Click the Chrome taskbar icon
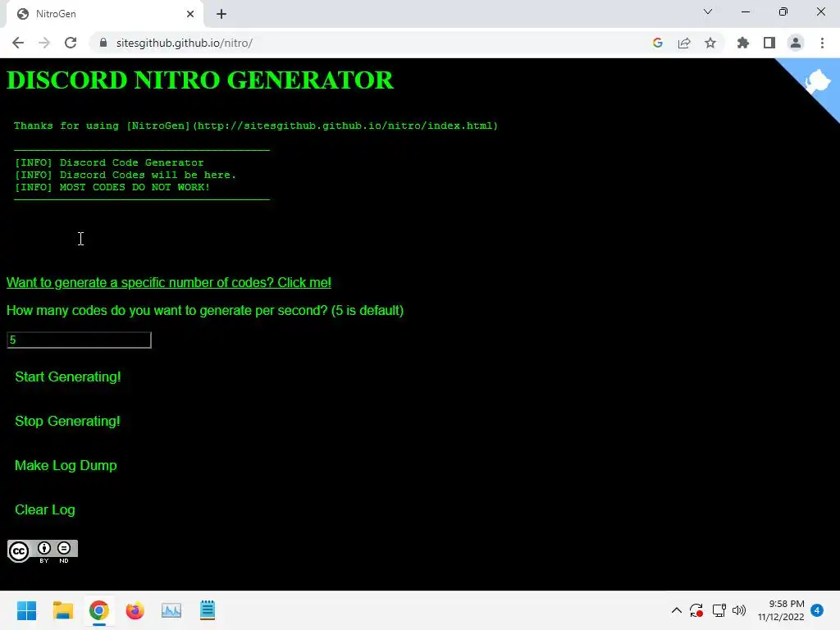Viewport: 840px width, 630px height. pyautogui.click(x=99, y=610)
